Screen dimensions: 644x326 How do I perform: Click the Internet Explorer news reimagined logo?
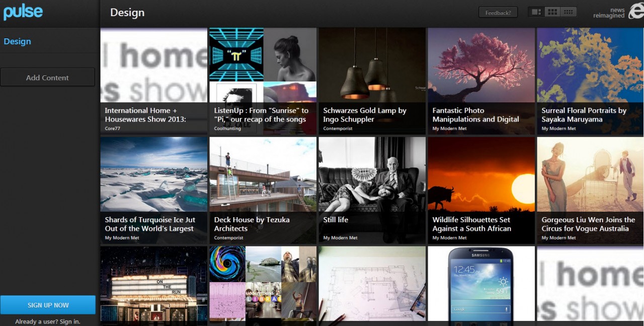tap(618, 13)
